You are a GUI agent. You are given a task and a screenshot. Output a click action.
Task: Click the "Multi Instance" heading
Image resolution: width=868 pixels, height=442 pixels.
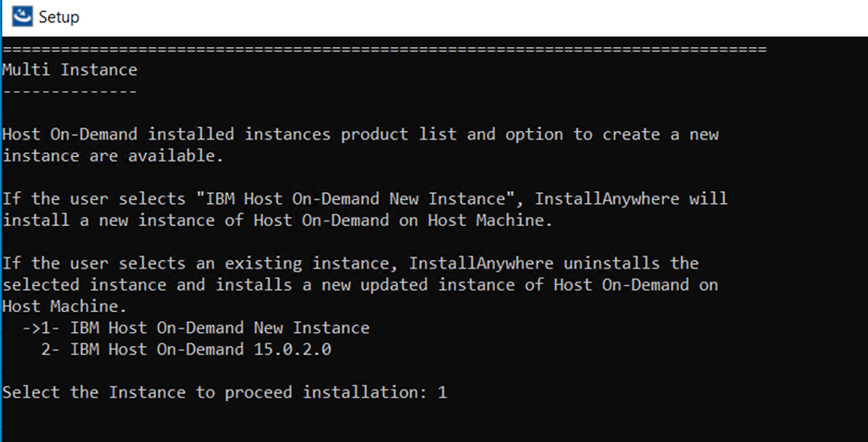(x=70, y=69)
